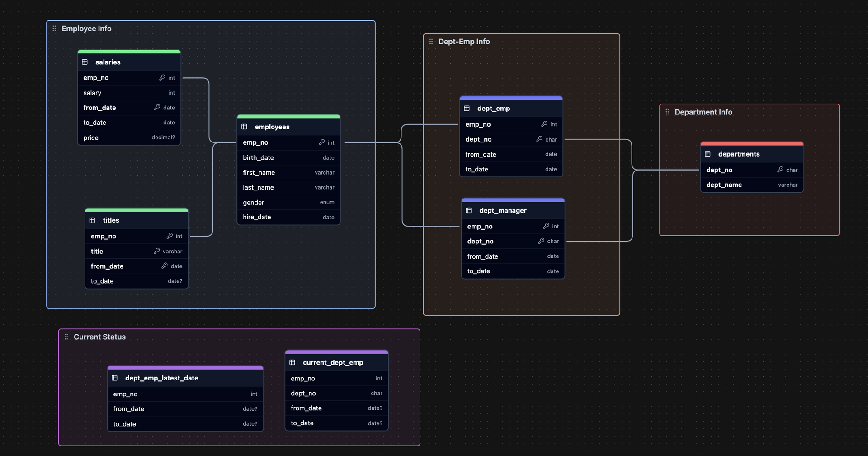Select the dept_emp table title
Image resolution: width=868 pixels, height=456 pixels.
(x=494, y=109)
